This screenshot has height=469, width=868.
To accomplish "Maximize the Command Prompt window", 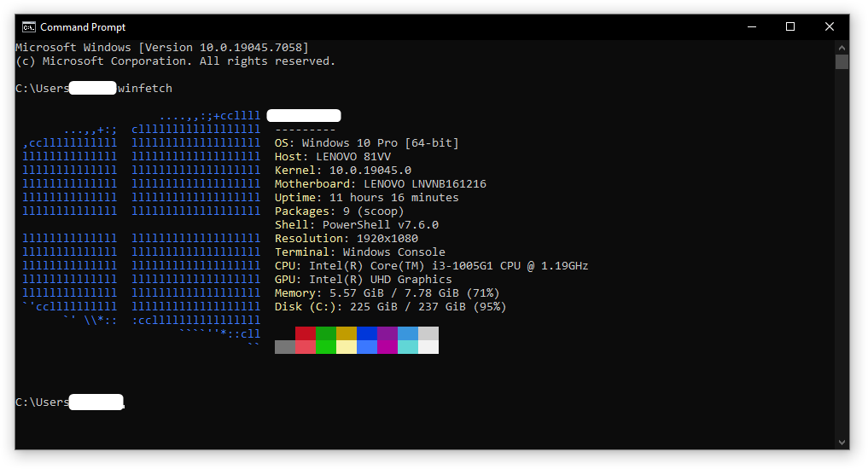I will tap(790, 27).
